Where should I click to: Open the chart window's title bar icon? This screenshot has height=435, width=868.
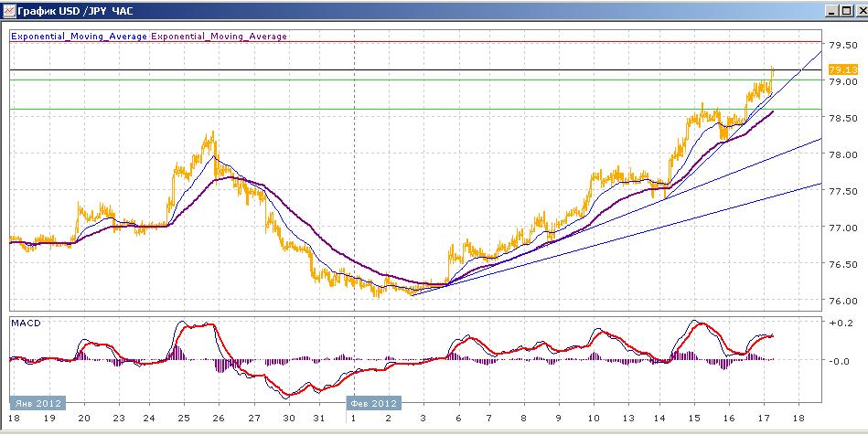[8, 10]
